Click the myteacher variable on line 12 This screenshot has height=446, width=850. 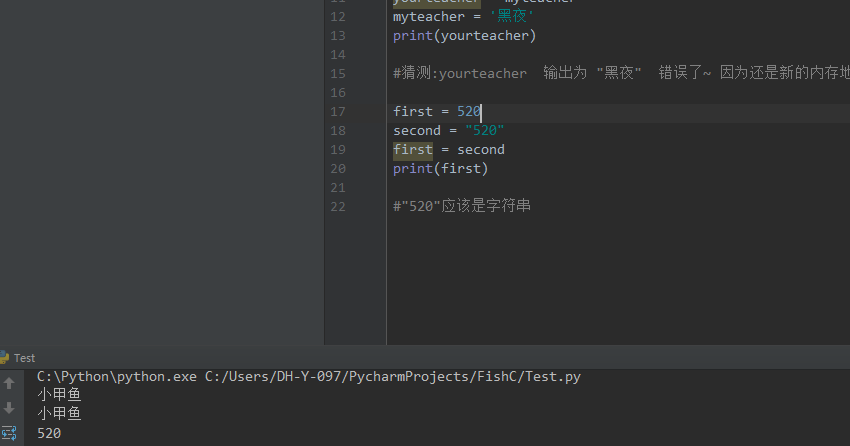pos(429,17)
